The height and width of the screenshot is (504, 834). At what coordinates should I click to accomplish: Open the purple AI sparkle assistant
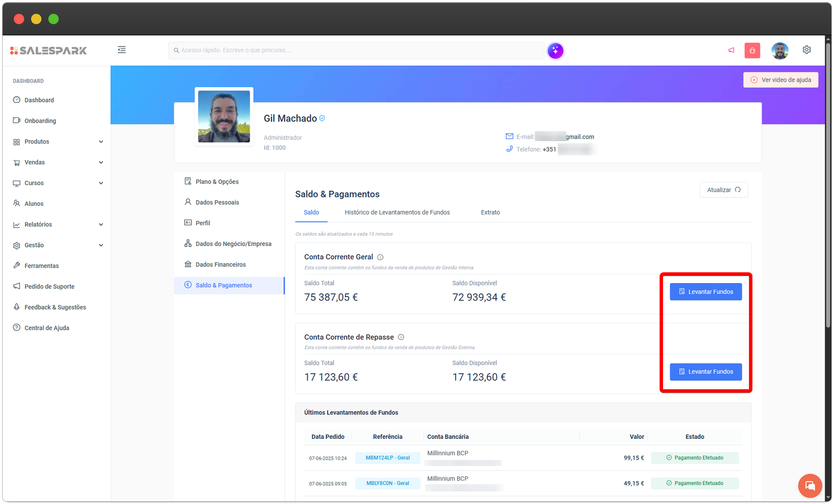click(555, 51)
